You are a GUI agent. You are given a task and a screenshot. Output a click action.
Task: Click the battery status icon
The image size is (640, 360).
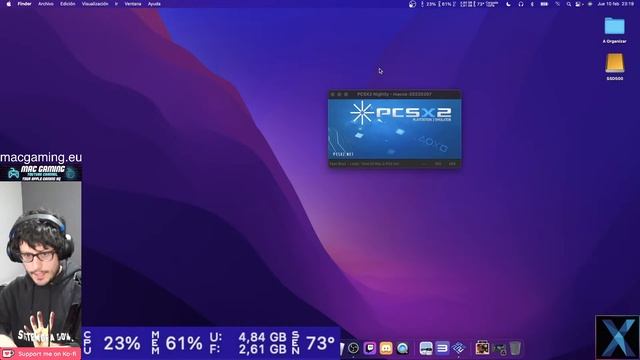[544, 4]
